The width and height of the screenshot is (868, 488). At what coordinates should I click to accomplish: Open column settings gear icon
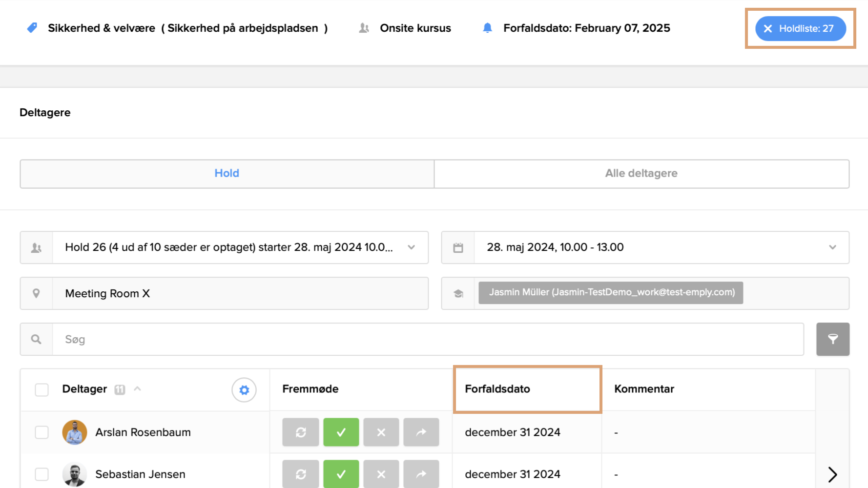point(244,390)
